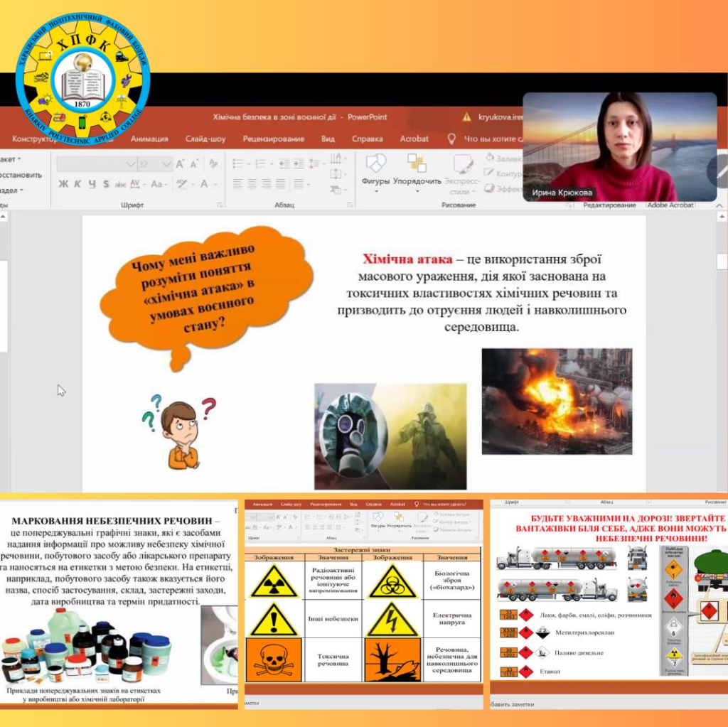Click the Восстановить button

[x=21, y=175]
